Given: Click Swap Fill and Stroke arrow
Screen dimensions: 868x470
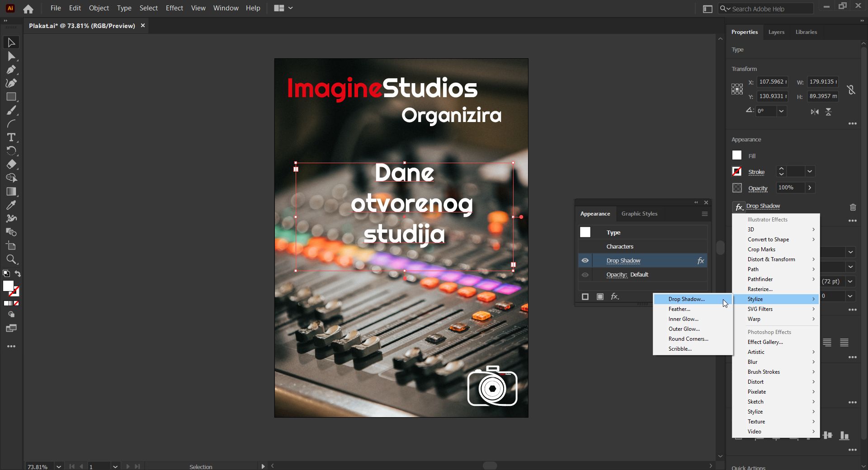Looking at the screenshot, I should (x=18, y=273).
